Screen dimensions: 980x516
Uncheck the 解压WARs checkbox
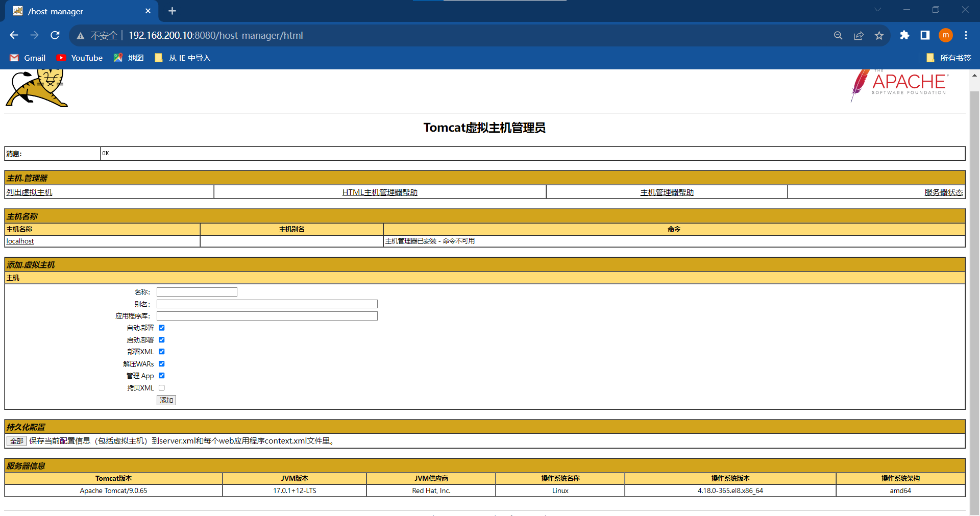click(162, 364)
